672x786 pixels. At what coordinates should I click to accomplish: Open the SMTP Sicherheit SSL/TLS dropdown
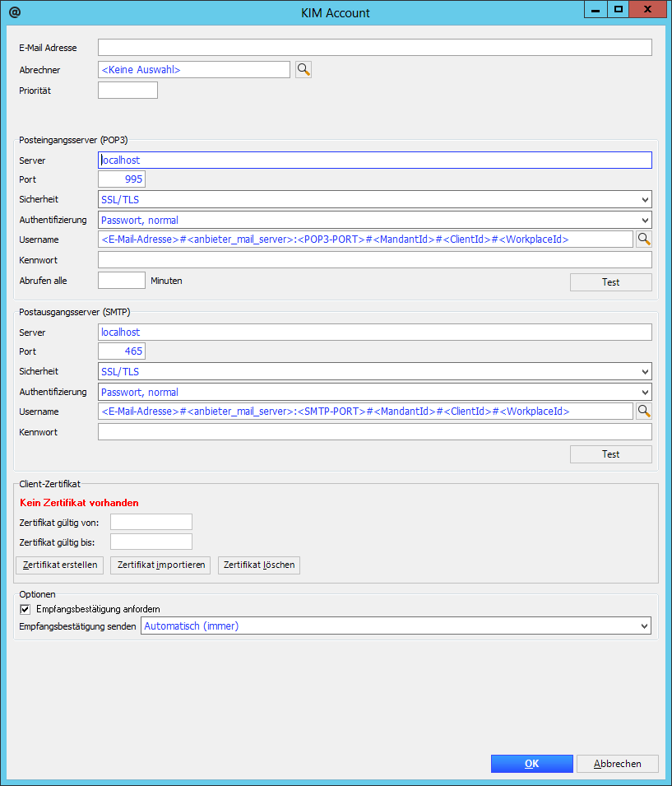(x=375, y=371)
